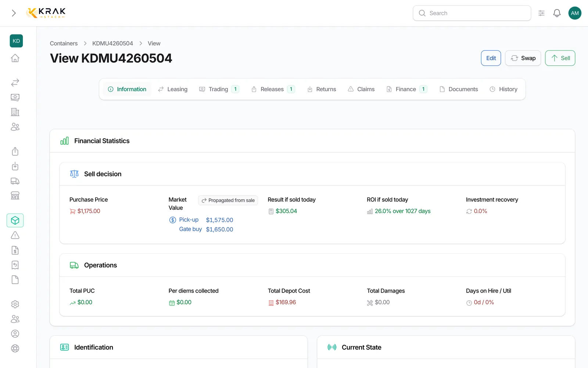Open the money banknote sidebar icon
Viewport: 588px width, 368px height.
coord(15,97)
